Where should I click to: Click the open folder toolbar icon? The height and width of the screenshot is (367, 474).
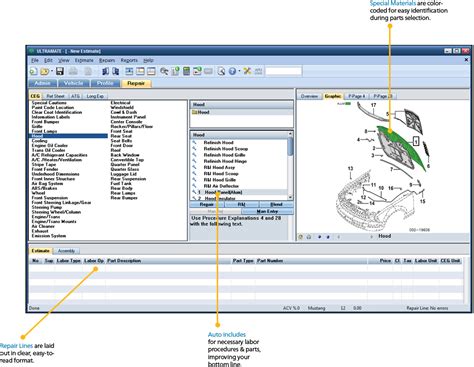(44, 71)
